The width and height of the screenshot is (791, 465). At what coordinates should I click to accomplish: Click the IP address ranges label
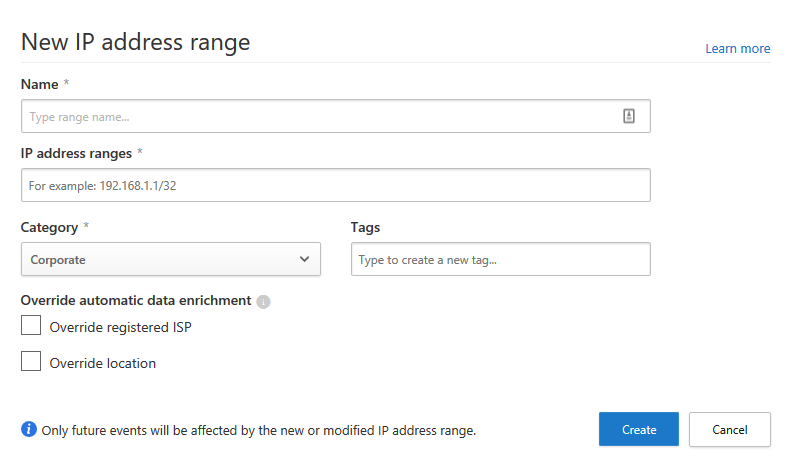point(76,153)
